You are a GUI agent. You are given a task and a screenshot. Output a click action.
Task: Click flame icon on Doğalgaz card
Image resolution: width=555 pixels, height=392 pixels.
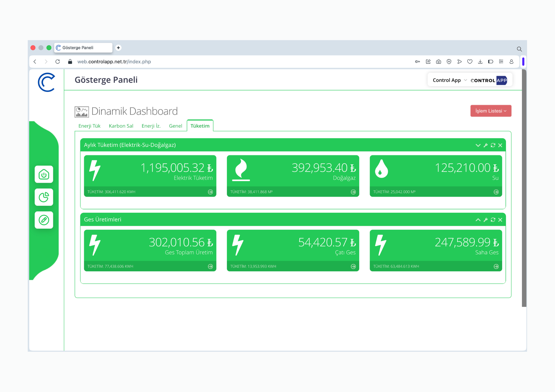pos(241,170)
